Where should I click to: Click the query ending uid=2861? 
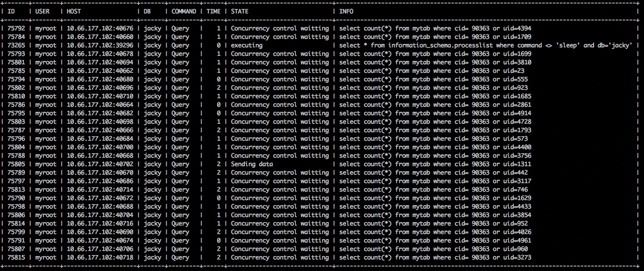point(435,105)
